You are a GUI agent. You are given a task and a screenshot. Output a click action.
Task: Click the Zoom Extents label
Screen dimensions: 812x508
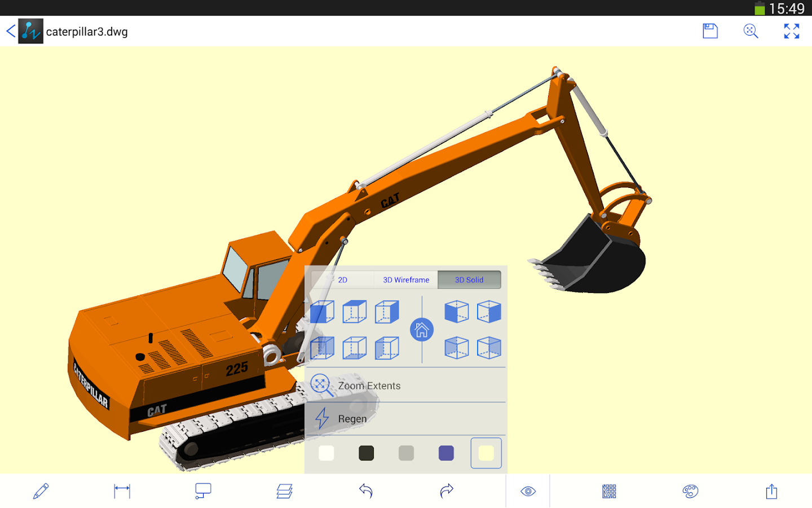pyautogui.click(x=369, y=386)
